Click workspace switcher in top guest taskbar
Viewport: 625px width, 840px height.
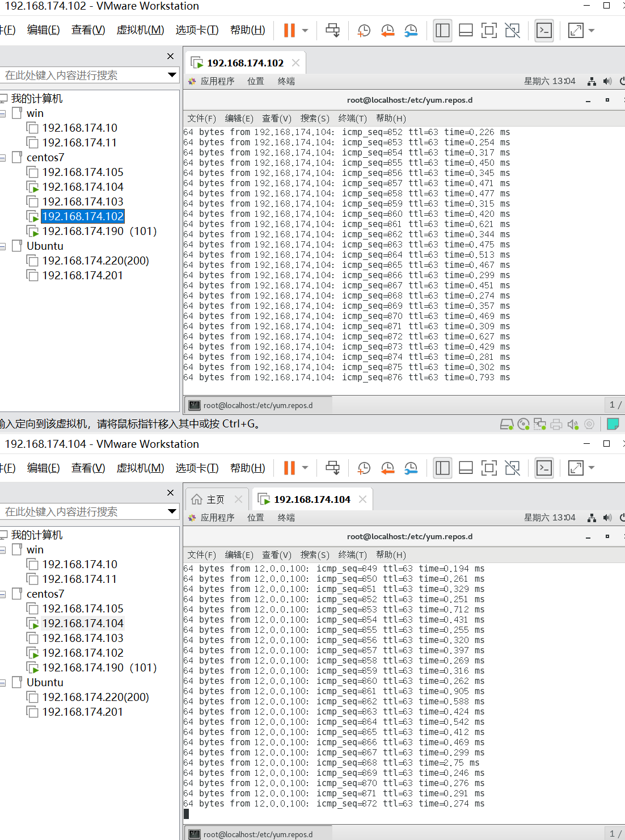[x=615, y=405]
